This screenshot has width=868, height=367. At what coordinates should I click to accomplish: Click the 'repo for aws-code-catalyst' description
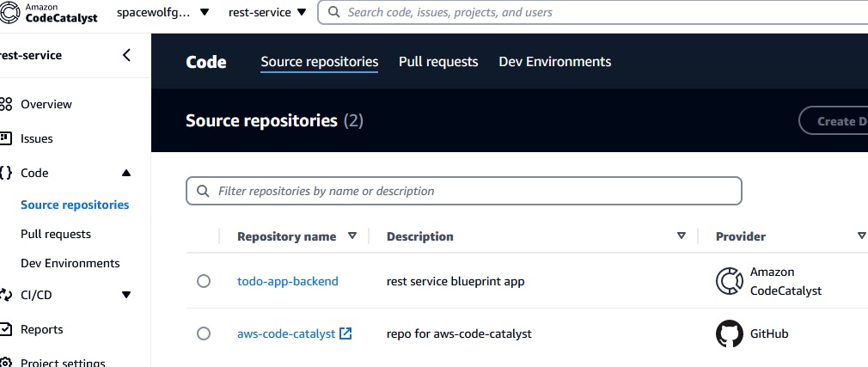pos(459,333)
